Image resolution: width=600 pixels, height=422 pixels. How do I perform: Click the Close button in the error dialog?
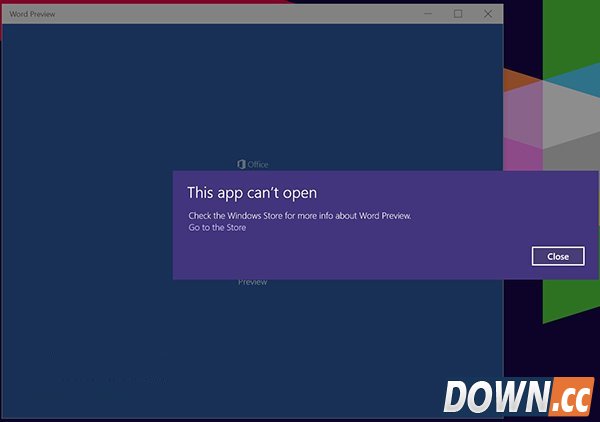[x=558, y=256]
